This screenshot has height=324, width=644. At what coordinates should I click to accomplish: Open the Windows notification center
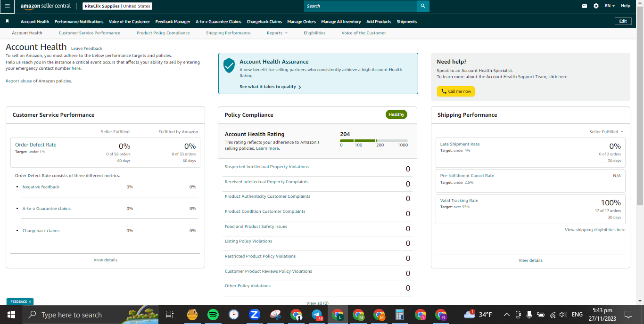tap(628, 315)
